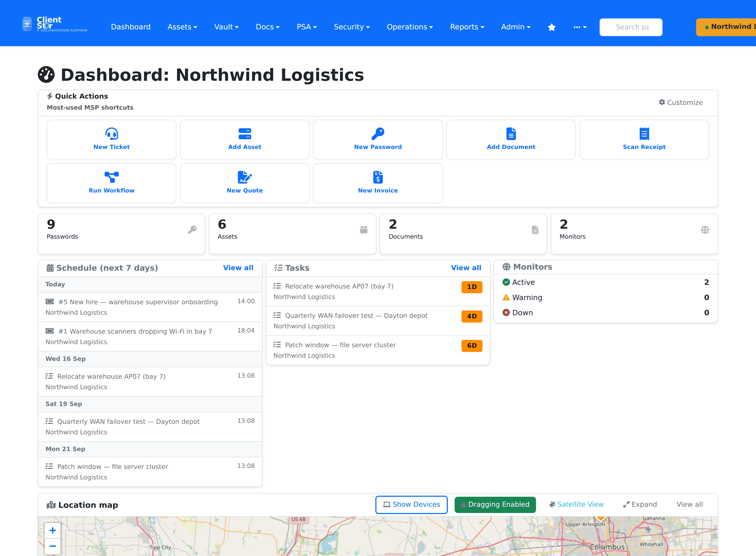This screenshot has height=556, width=756.
Task: Open the 2 Documents stat card
Action: 463,234
